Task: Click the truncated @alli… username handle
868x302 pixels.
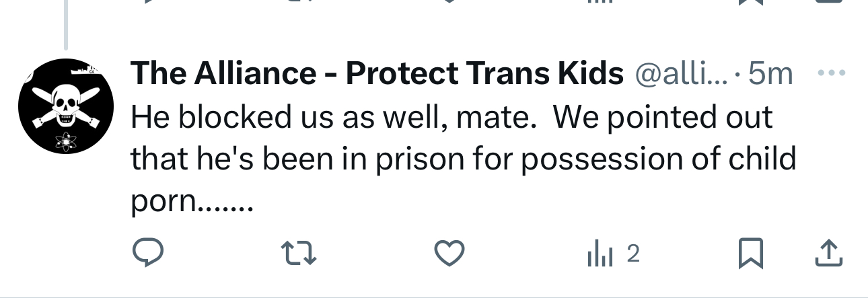Action: point(682,73)
